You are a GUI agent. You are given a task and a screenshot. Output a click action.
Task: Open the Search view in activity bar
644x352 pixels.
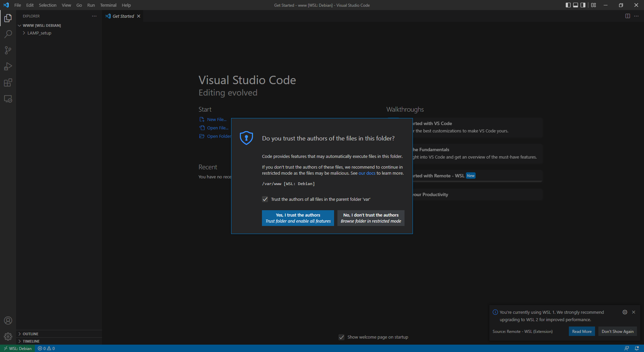8,34
